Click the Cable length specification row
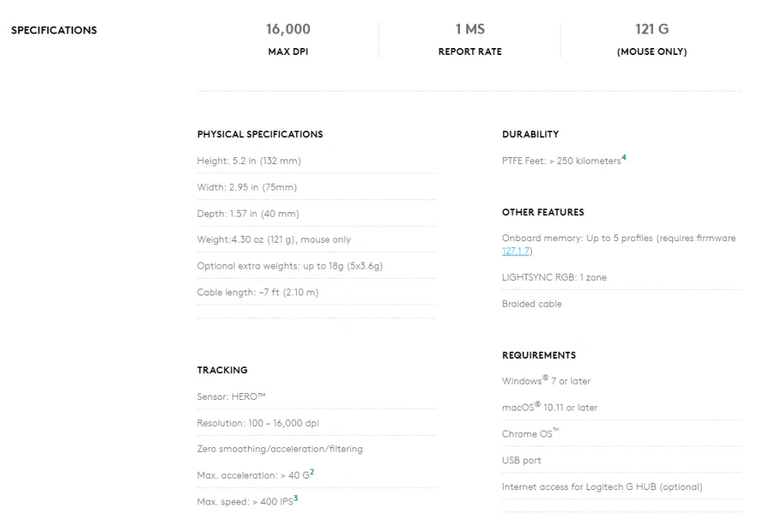Screen dimensions: 763x532 [317, 292]
